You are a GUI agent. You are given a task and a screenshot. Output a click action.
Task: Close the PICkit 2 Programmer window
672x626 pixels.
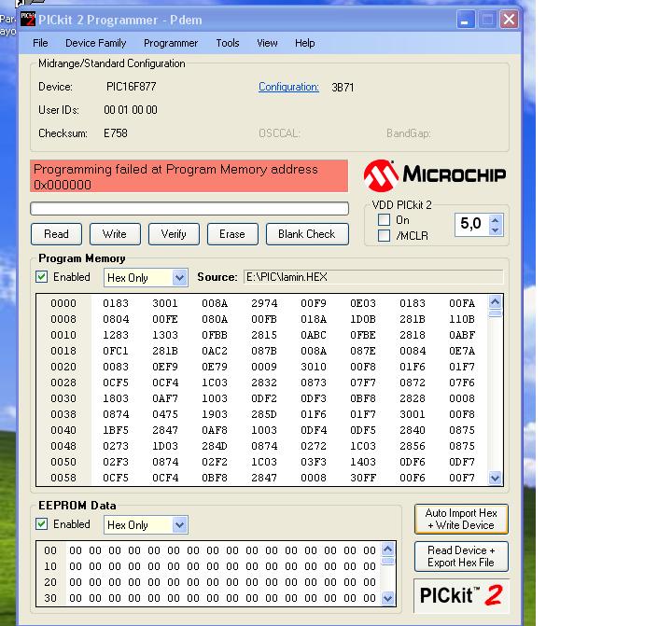tap(510, 20)
